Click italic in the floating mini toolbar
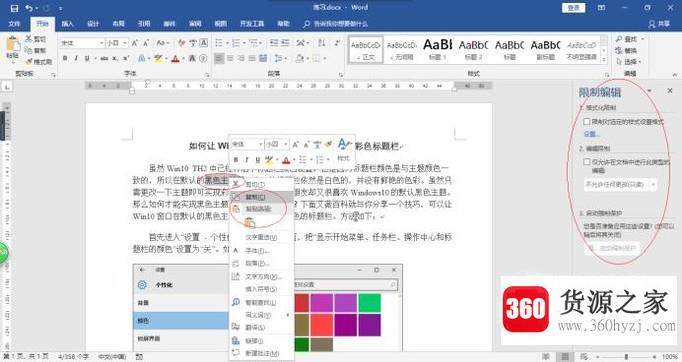The height and width of the screenshot is (362, 682). point(247,160)
